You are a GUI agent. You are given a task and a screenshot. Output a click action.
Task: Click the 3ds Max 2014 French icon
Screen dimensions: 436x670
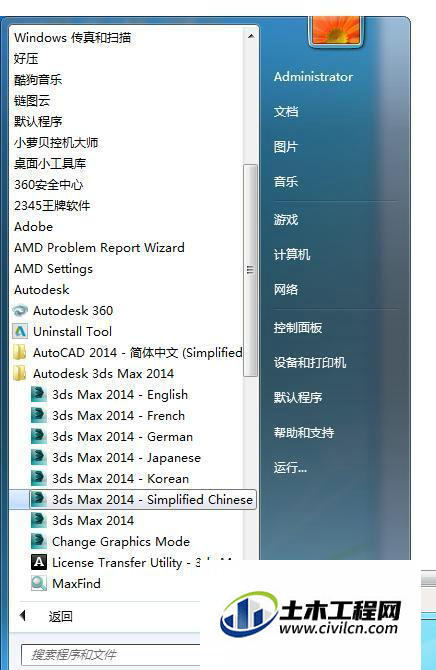[x=38, y=415]
